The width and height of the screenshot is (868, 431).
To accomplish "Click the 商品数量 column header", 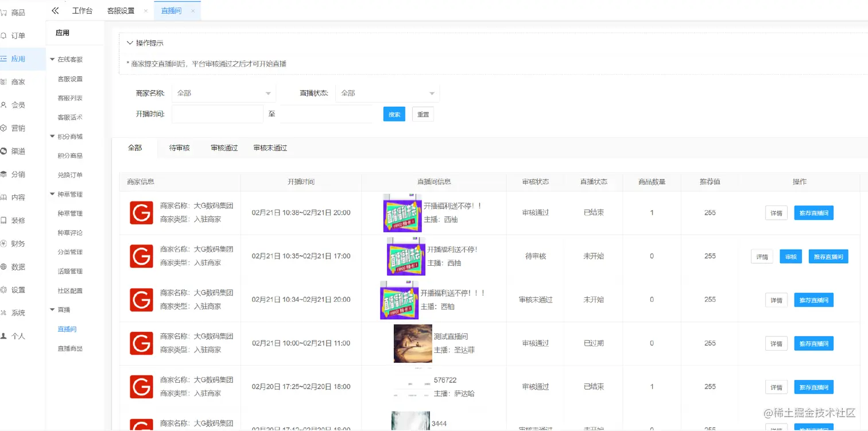I will (x=652, y=182).
